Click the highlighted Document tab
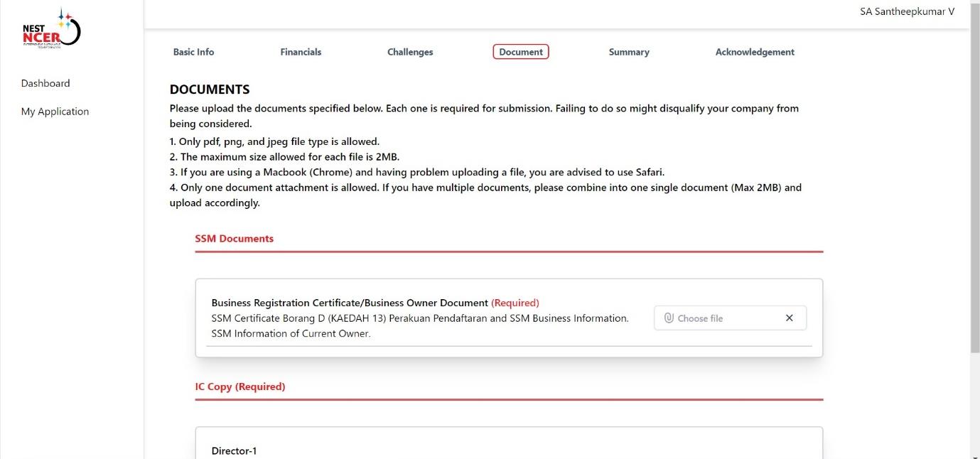Screen dimensions: 980x459 (x=521, y=52)
